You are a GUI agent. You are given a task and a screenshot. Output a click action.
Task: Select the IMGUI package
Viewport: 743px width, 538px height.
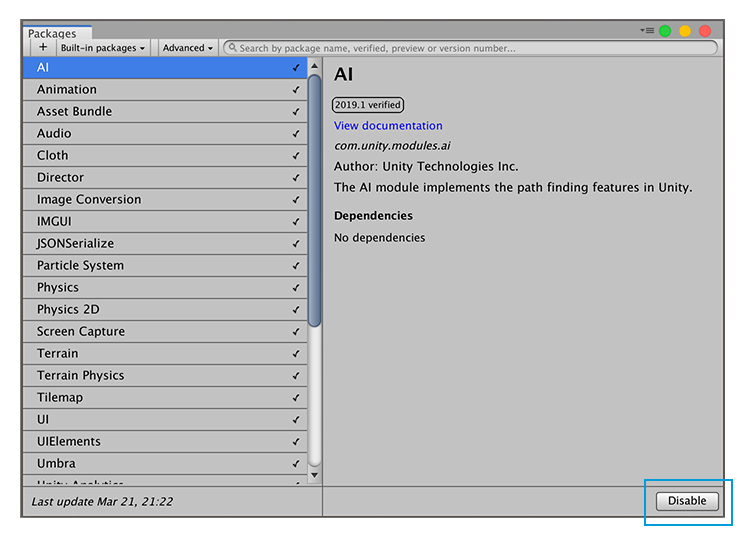pyautogui.click(x=165, y=221)
